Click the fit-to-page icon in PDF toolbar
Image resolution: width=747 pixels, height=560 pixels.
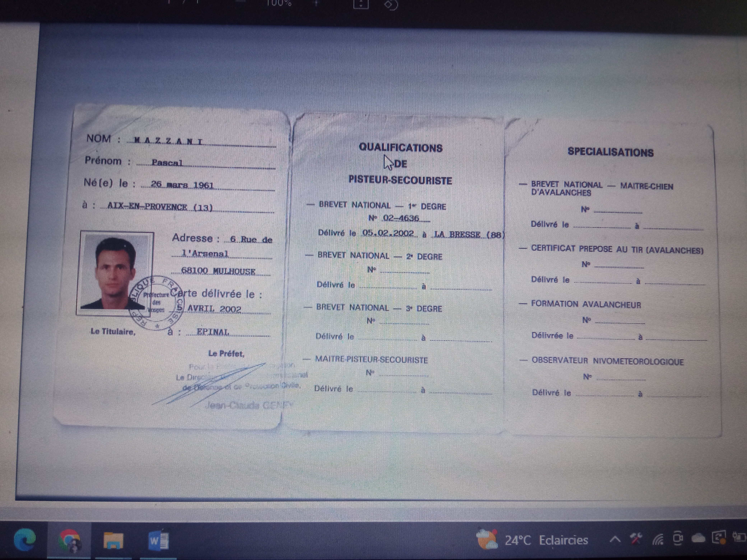[361, 4]
